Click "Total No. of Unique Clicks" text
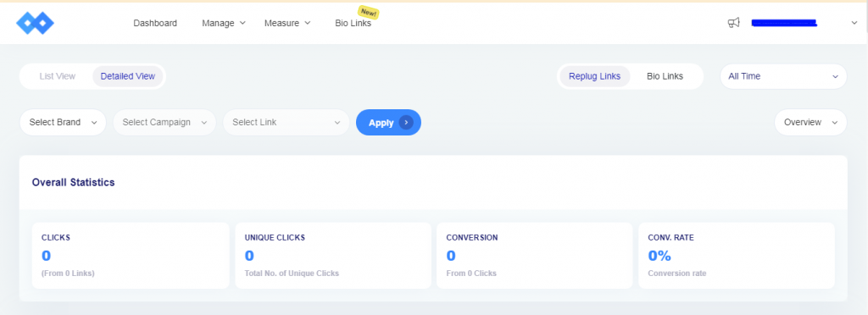Screen dimensions: 868x315 [292, 273]
